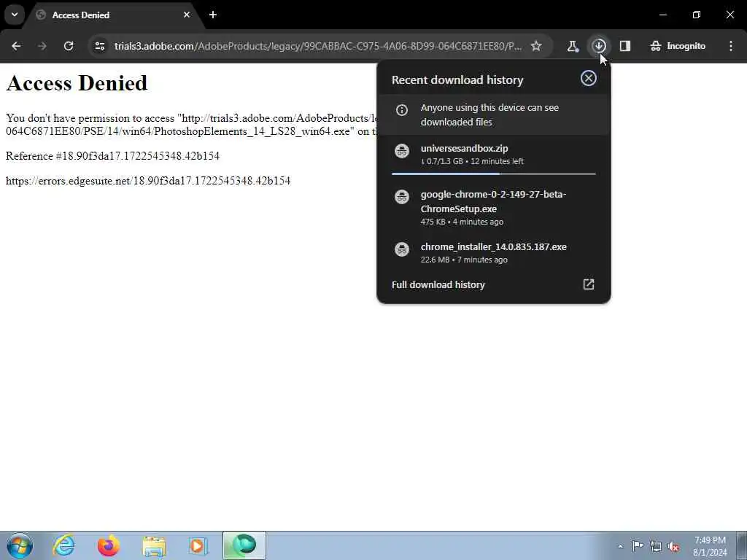
Task: Launch Firefox from taskbar
Action: point(109,545)
